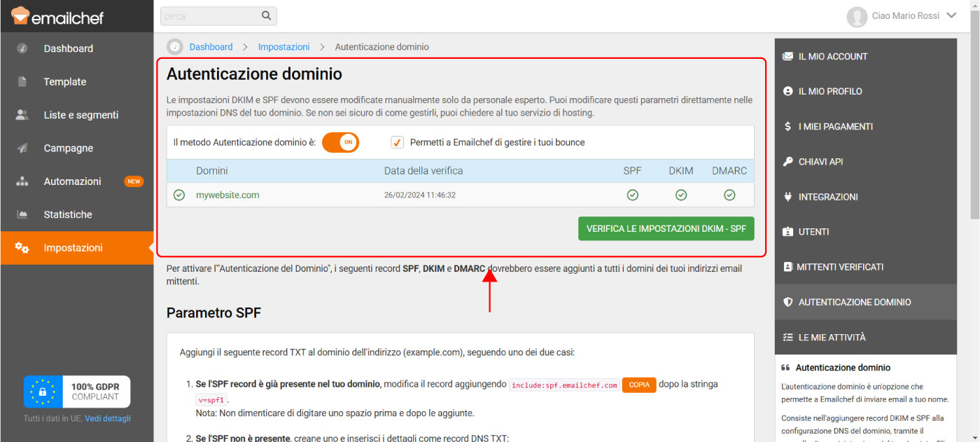Screen dimensions: 980x442
Task: Click the Integrazioni plug icon
Action: (788, 197)
